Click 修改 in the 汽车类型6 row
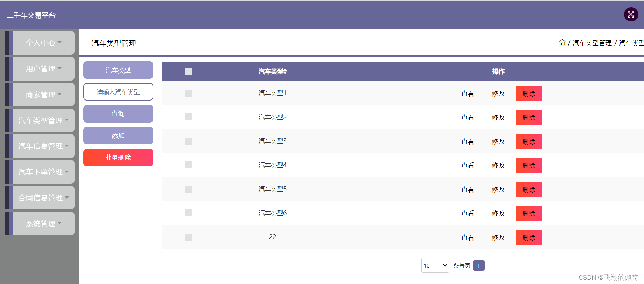This screenshot has width=644, height=284. (498, 214)
